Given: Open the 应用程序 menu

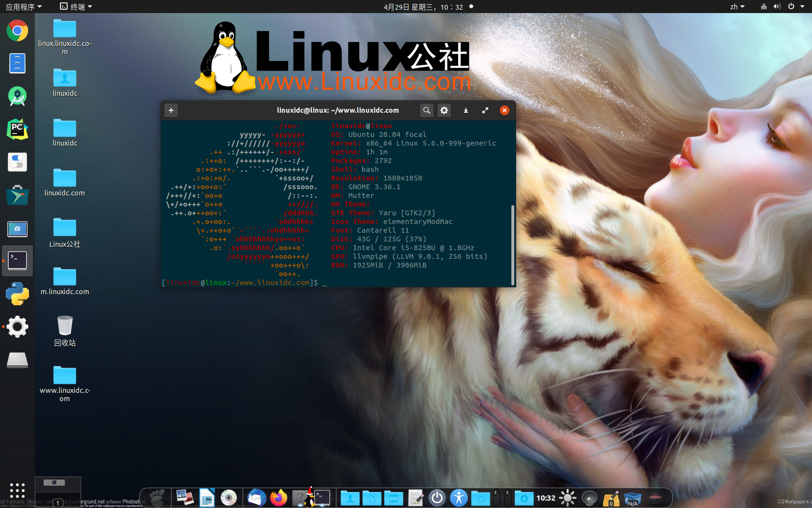Looking at the screenshot, I should [24, 7].
